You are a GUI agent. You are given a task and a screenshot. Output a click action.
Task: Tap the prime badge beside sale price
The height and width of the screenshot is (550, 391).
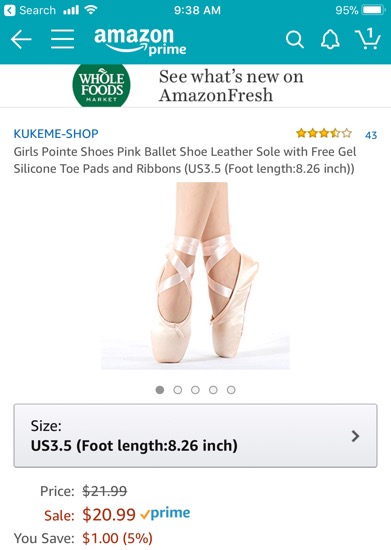(165, 514)
